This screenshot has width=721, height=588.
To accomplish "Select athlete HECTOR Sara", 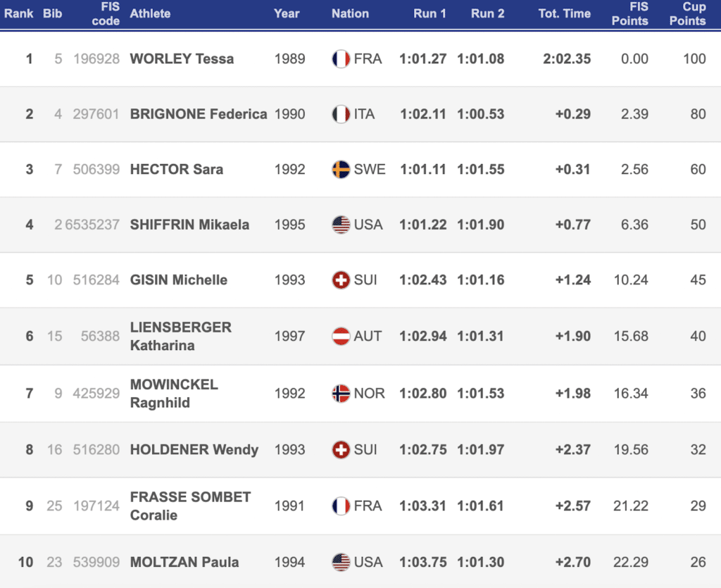I will (x=177, y=170).
